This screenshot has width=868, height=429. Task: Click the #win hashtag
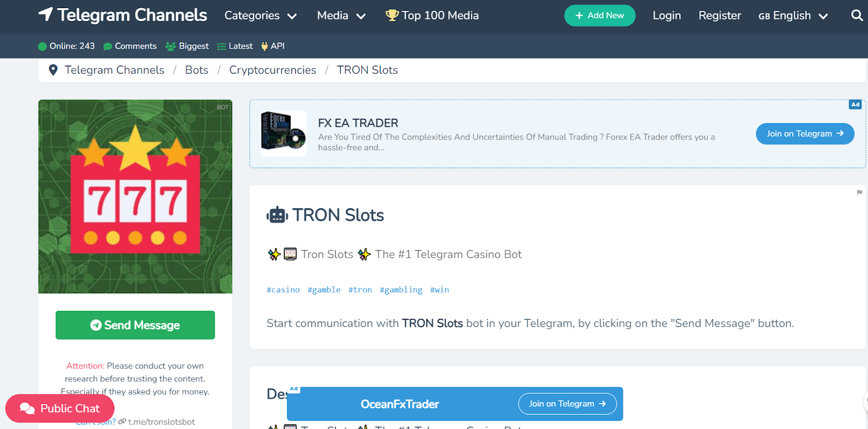point(439,290)
